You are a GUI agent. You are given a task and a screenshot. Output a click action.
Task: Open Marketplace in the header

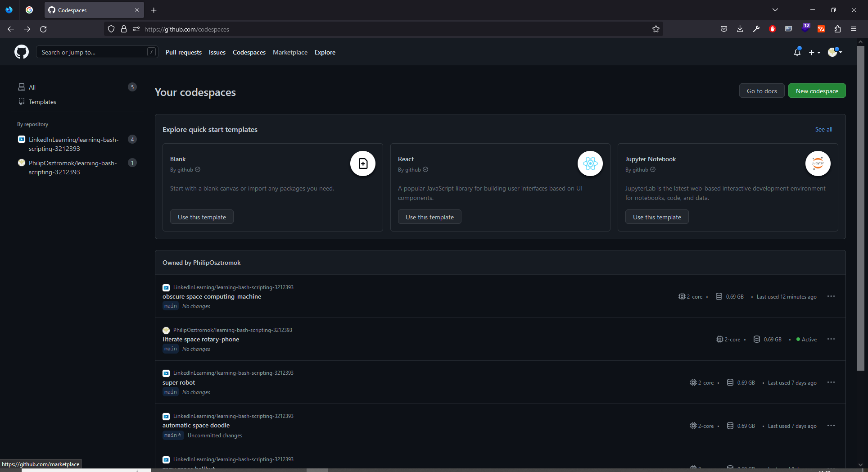[x=290, y=52]
